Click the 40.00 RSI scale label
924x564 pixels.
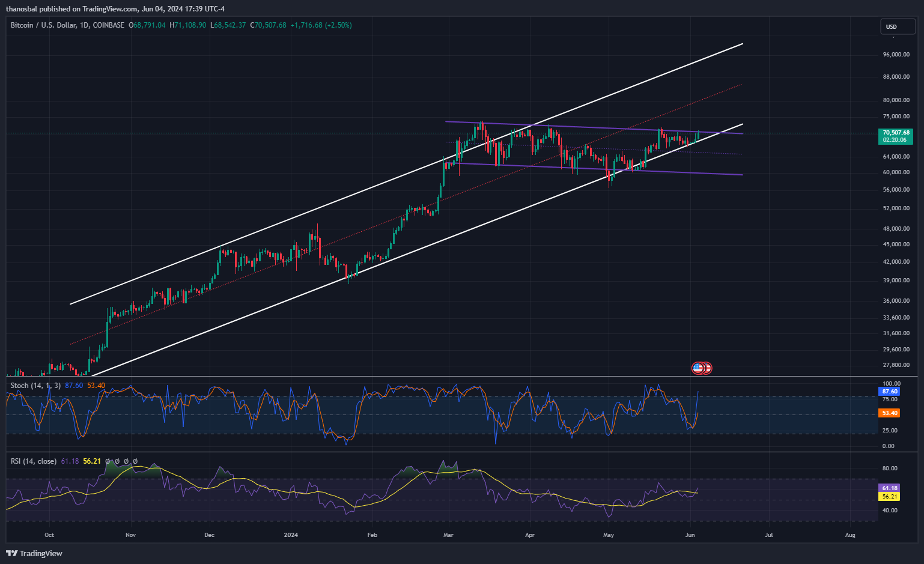pyautogui.click(x=890, y=511)
